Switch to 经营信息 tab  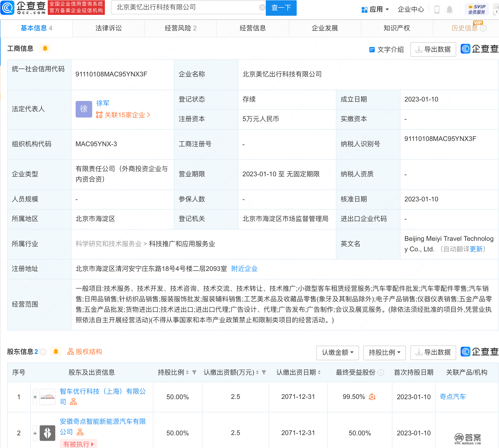(253, 28)
